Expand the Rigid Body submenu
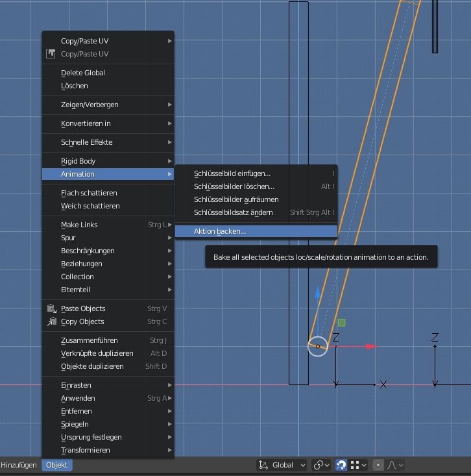This screenshot has height=476, width=471. pyautogui.click(x=108, y=161)
